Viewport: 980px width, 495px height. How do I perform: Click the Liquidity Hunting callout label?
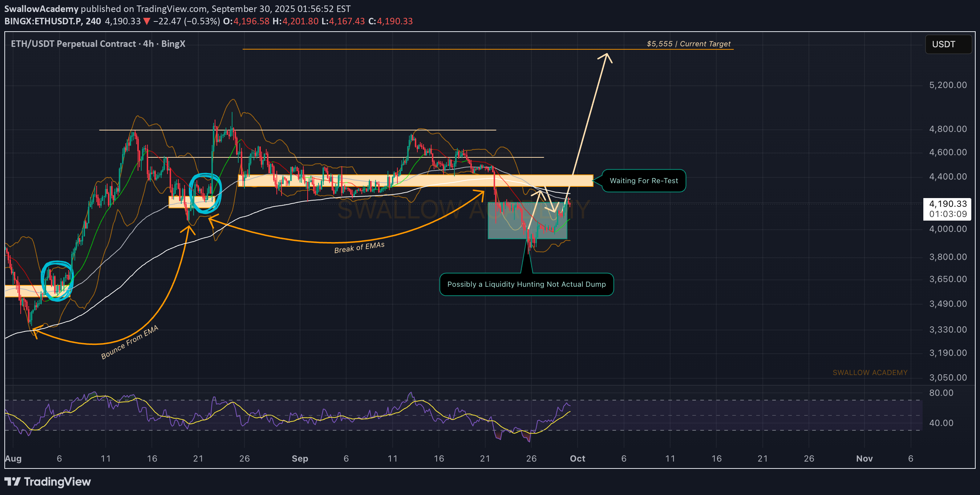point(526,285)
